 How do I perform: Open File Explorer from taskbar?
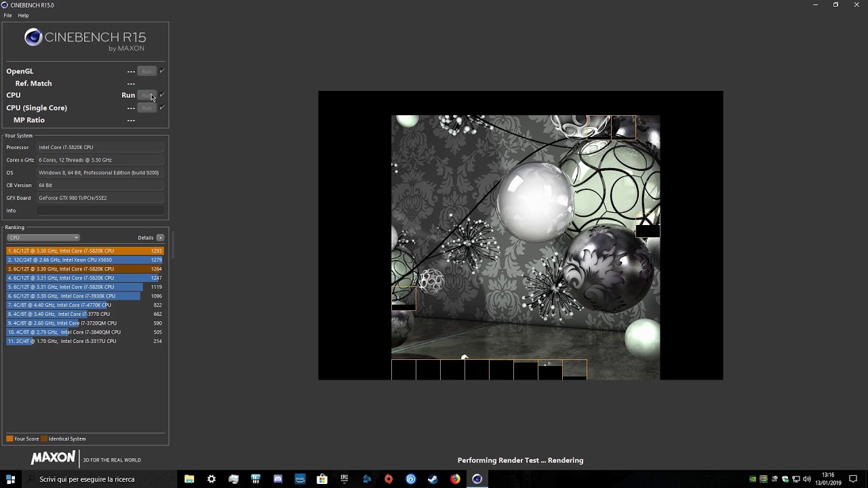(x=189, y=479)
